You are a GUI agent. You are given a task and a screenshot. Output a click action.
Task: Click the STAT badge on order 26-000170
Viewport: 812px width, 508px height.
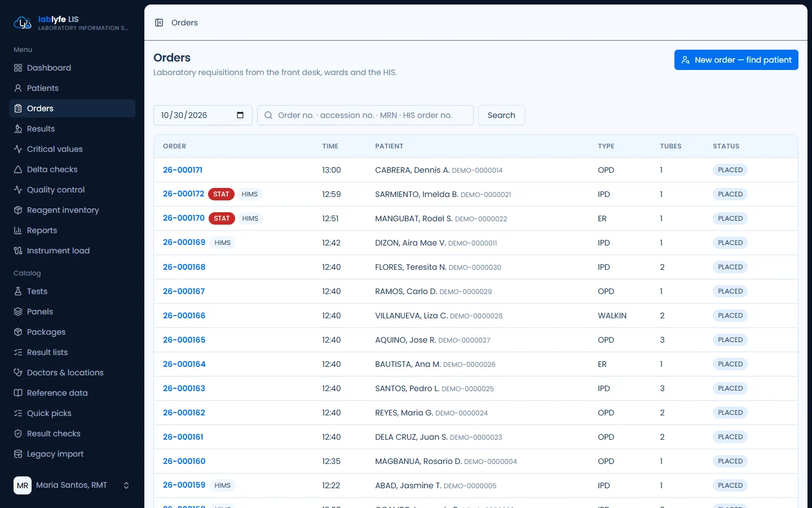point(222,218)
